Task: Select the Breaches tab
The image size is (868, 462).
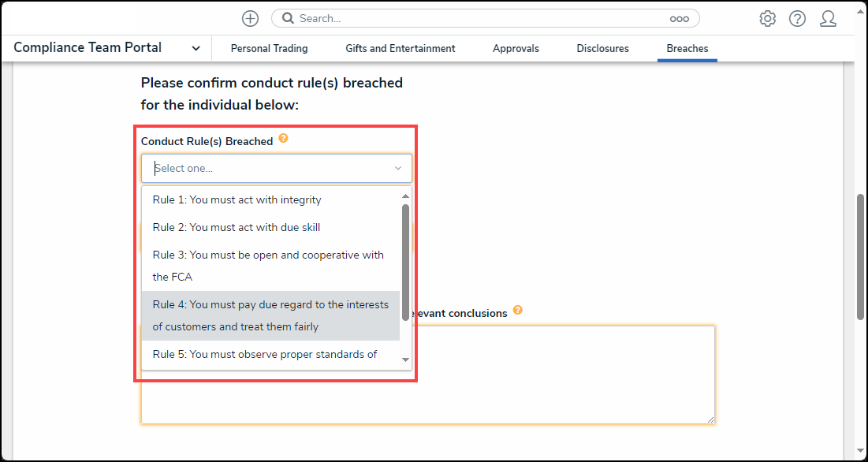Action: (x=687, y=48)
